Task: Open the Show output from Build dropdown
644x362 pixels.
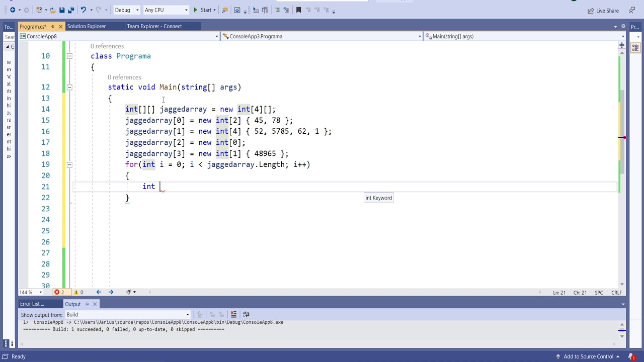Action: pos(127,315)
